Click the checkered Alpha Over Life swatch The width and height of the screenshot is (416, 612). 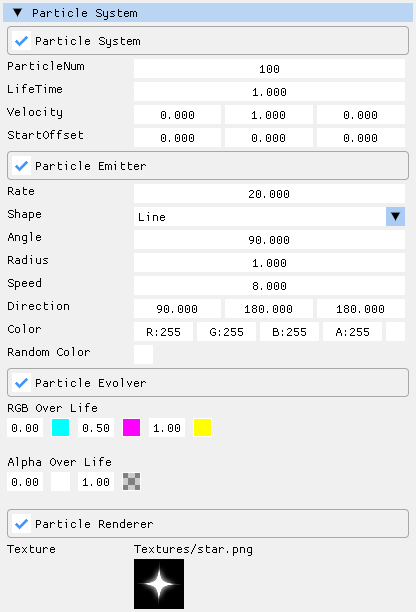[132, 482]
